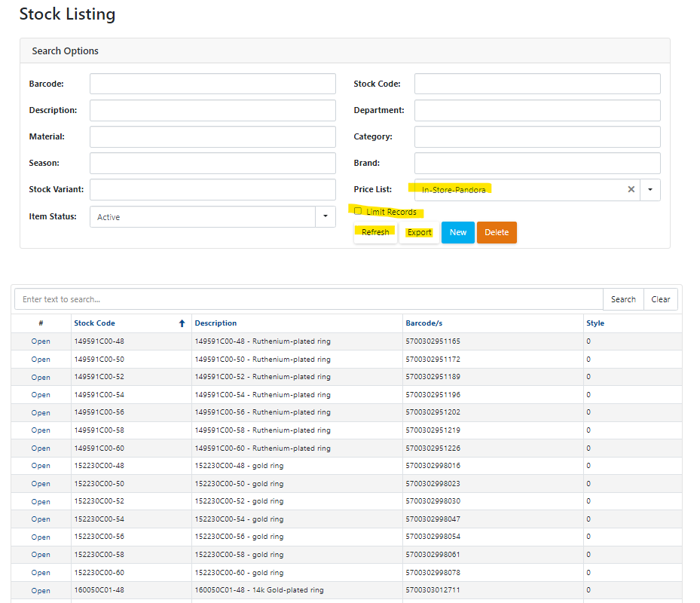
Task: Focus the Season input field
Action: tap(212, 163)
